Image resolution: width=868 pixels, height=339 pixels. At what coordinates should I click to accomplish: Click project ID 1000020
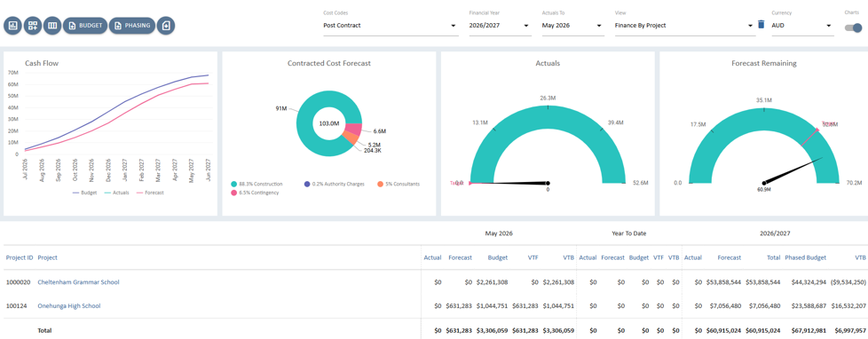(19, 282)
